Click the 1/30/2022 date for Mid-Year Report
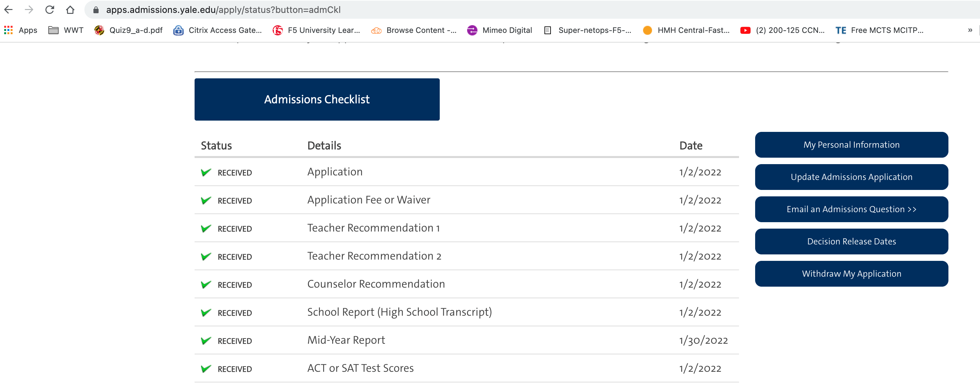The height and width of the screenshot is (385, 980). pos(703,341)
